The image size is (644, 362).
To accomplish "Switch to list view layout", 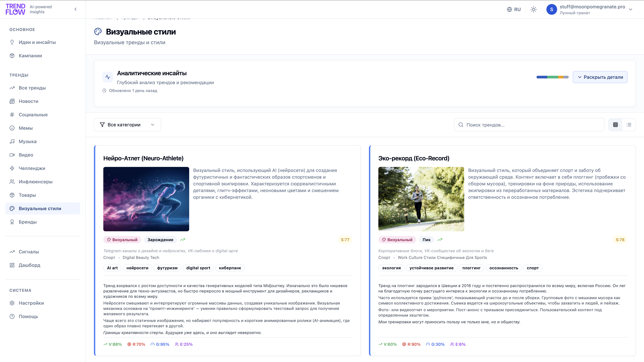I will point(629,125).
